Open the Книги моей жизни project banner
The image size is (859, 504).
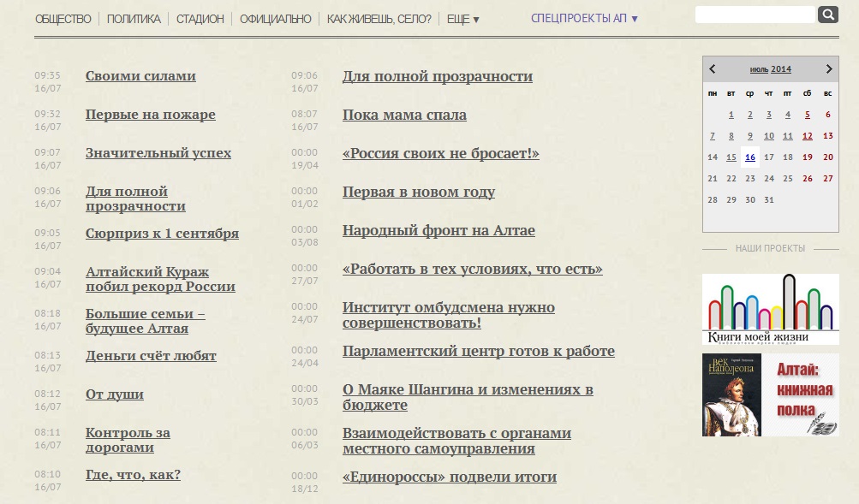click(x=770, y=309)
